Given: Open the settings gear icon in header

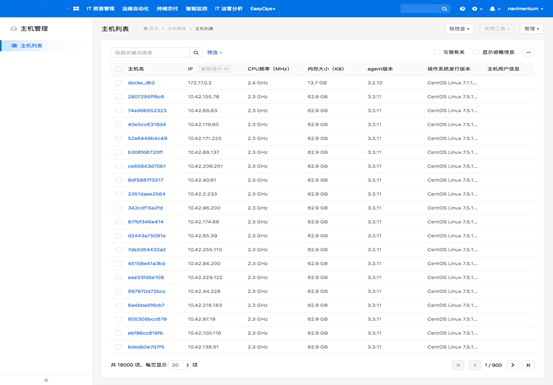Looking at the screenshot, I should click(475, 9).
